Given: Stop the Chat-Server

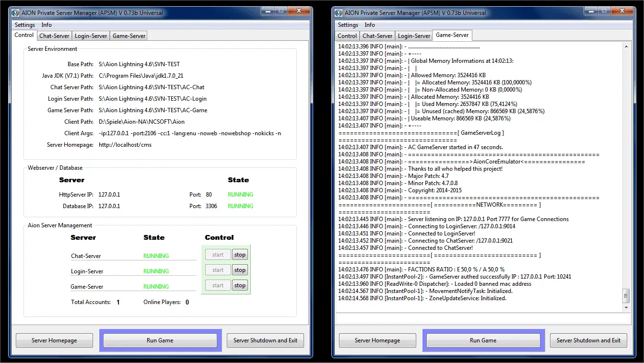Looking at the screenshot, I should tap(240, 255).
